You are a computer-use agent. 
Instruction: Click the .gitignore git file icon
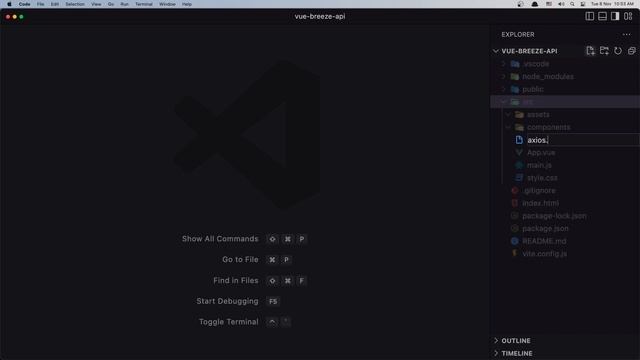point(514,191)
